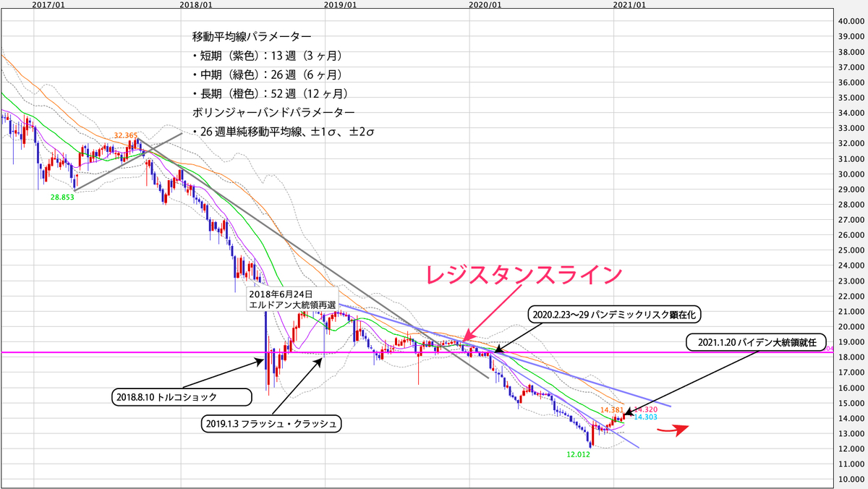The width and height of the screenshot is (868, 489).
Task: Select the 2019/01 date axis label
Action: (341, 4)
